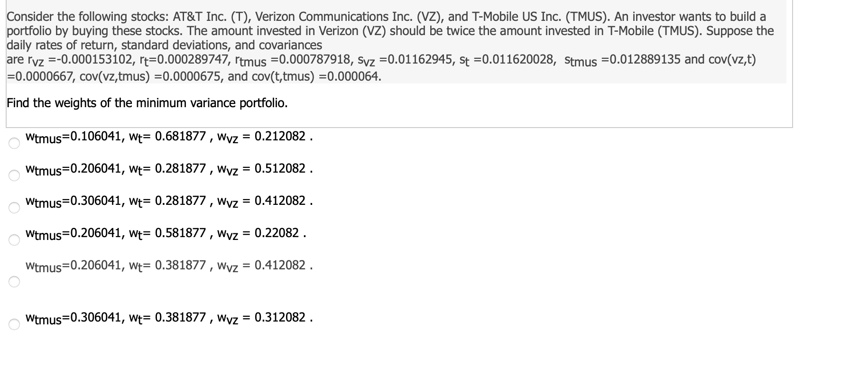This screenshot has width=868, height=368.
Task: Click the radio circle beside wvz = 0.22082
Action: click(x=15, y=239)
